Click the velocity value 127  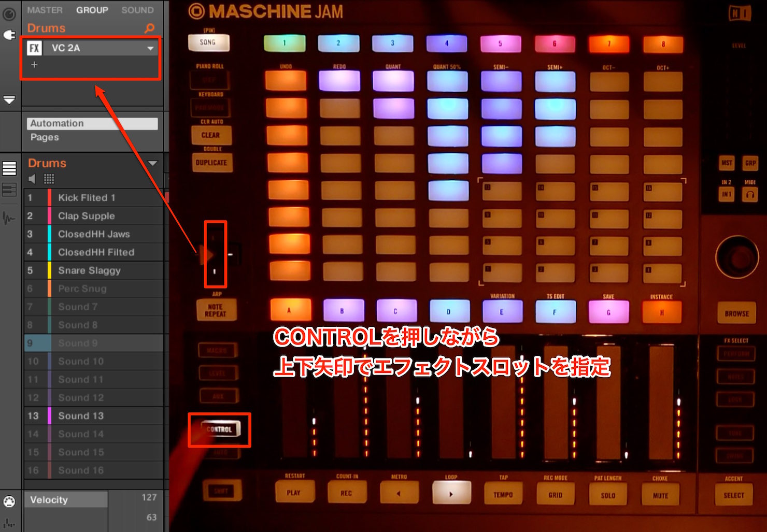coord(149,497)
